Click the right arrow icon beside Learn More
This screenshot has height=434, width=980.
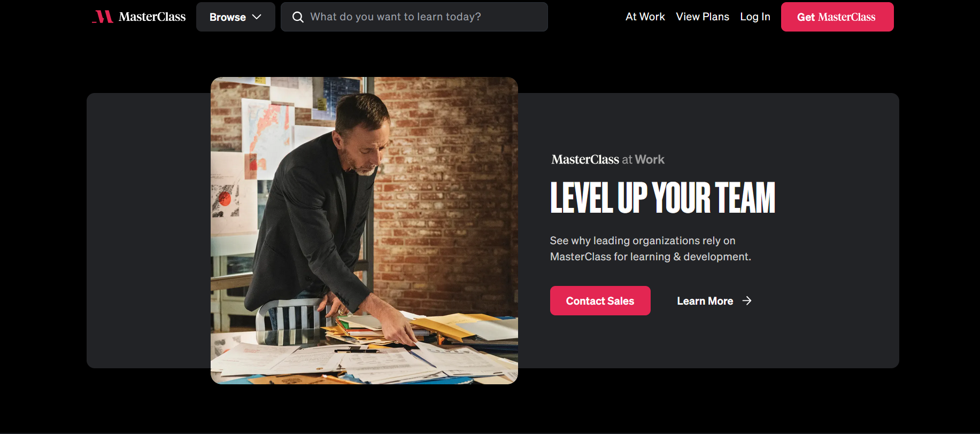coord(747,301)
